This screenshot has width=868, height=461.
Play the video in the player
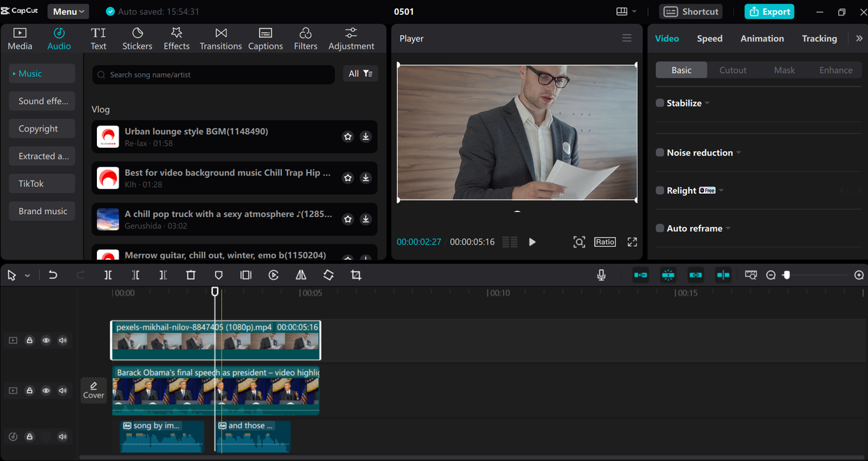[532, 242]
